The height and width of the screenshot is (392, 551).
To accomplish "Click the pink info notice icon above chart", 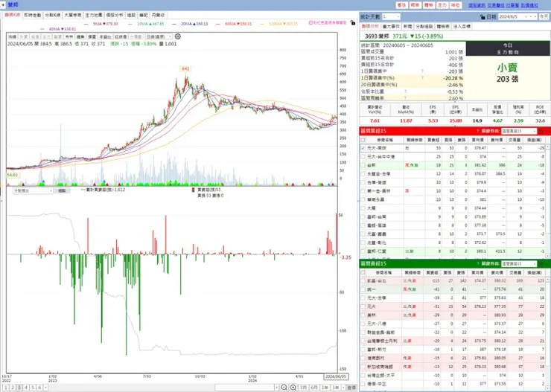I will point(310,23).
